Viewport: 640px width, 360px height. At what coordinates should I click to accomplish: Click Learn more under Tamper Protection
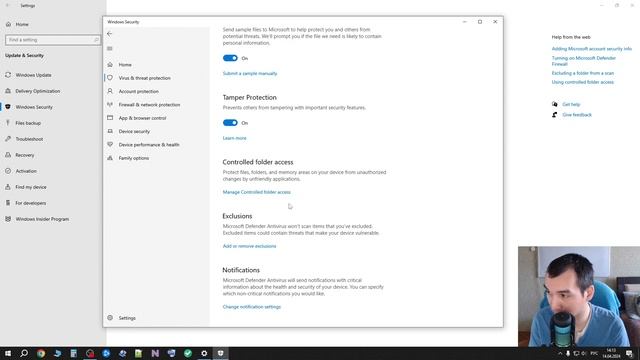(234, 138)
